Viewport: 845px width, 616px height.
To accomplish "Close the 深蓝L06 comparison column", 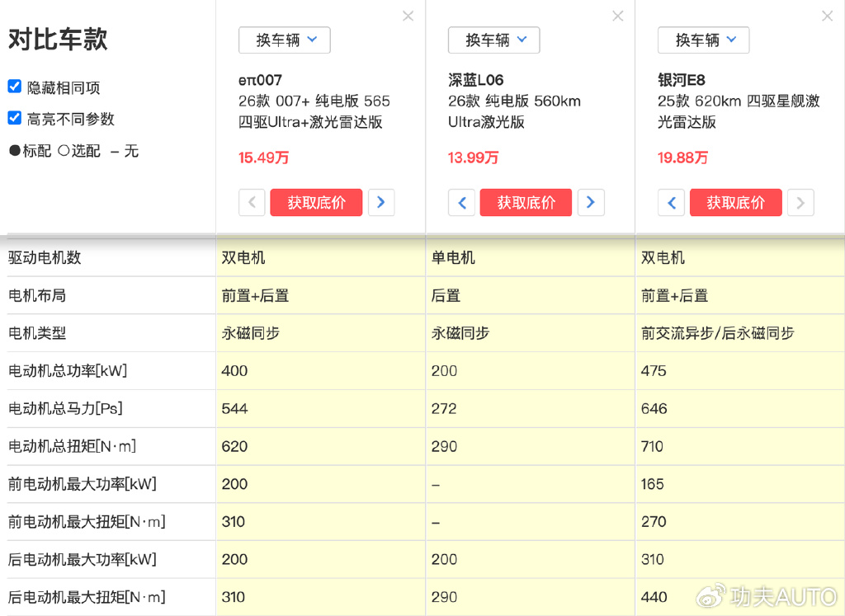I will click(617, 16).
